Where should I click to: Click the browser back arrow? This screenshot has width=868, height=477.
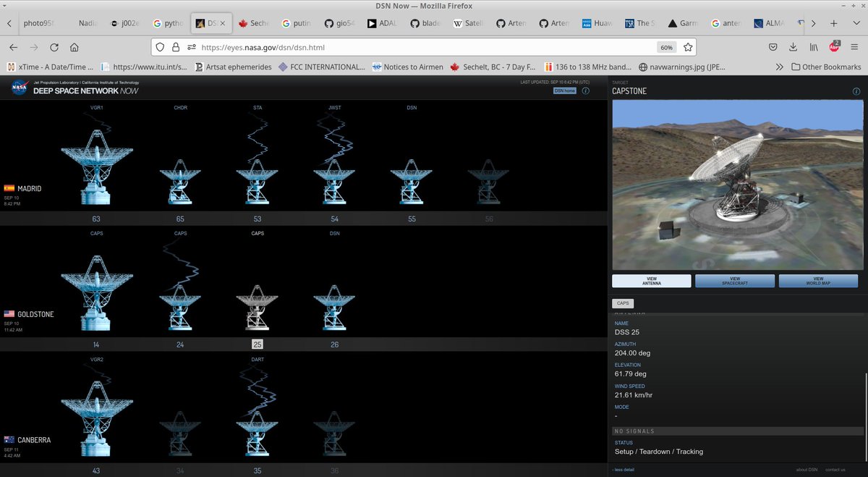tap(13, 47)
